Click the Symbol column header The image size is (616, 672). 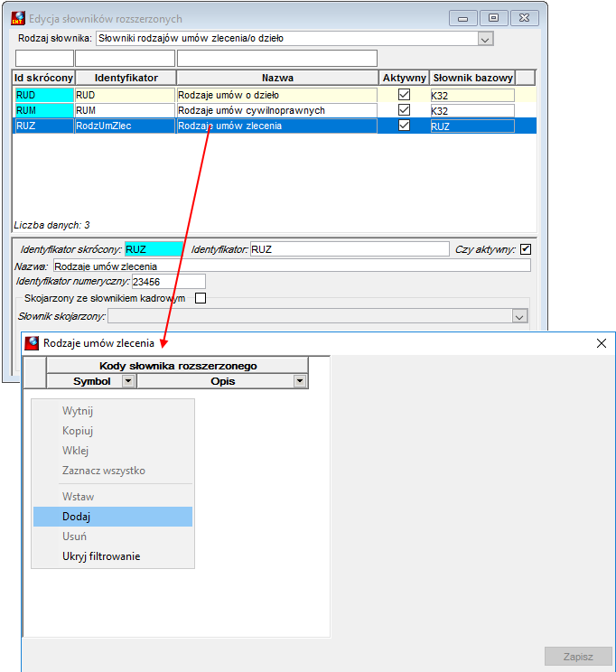click(92, 381)
